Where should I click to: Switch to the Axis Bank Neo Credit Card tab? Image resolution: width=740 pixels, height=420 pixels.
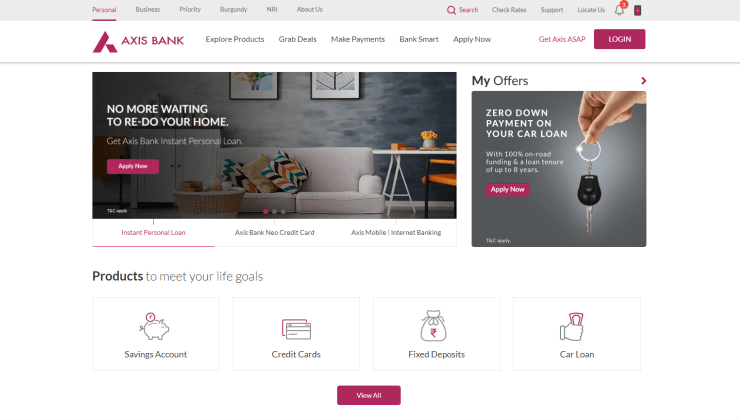tap(275, 233)
